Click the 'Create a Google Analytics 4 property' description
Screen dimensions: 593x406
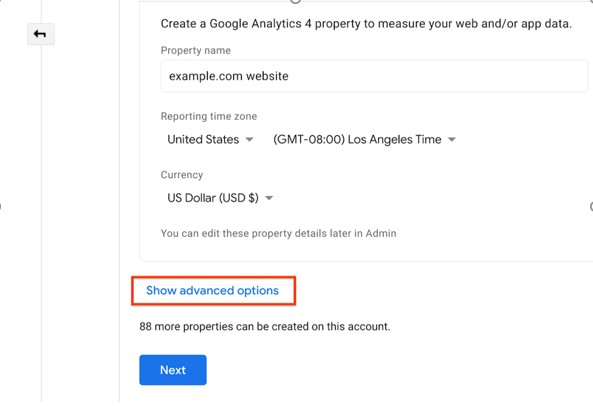click(x=366, y=23)
